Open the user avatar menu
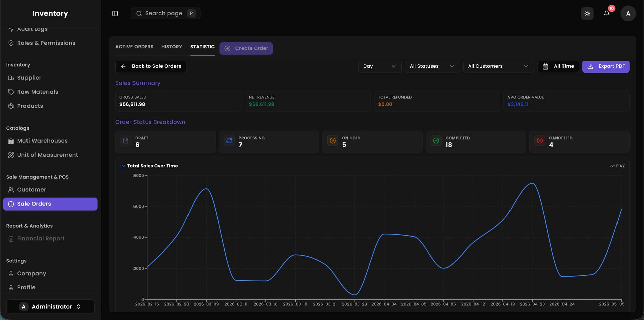 coord(628,14)
